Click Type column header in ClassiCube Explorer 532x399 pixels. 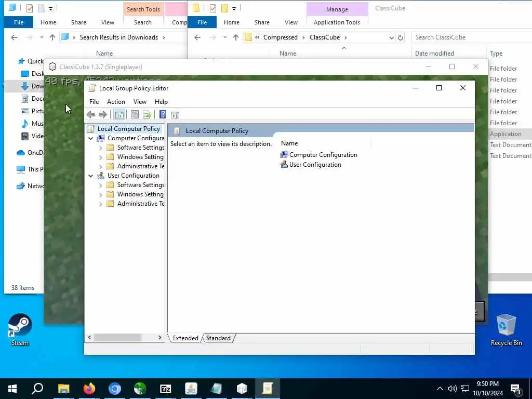[496, 54]
